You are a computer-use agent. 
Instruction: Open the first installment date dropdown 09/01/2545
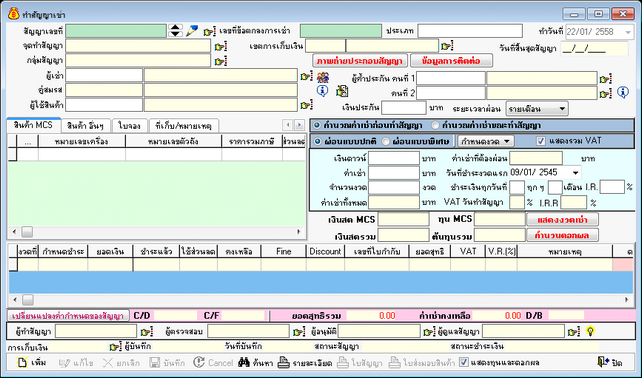coord(575,172)
